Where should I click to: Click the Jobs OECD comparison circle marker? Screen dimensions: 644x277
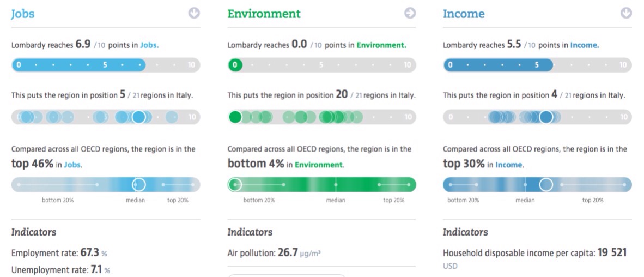[x=139, y=185]
